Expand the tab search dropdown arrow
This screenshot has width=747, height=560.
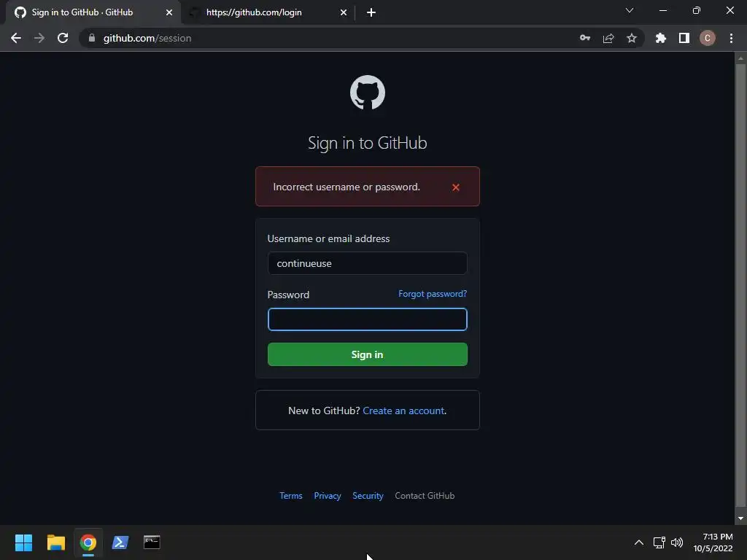click(630, 10)
